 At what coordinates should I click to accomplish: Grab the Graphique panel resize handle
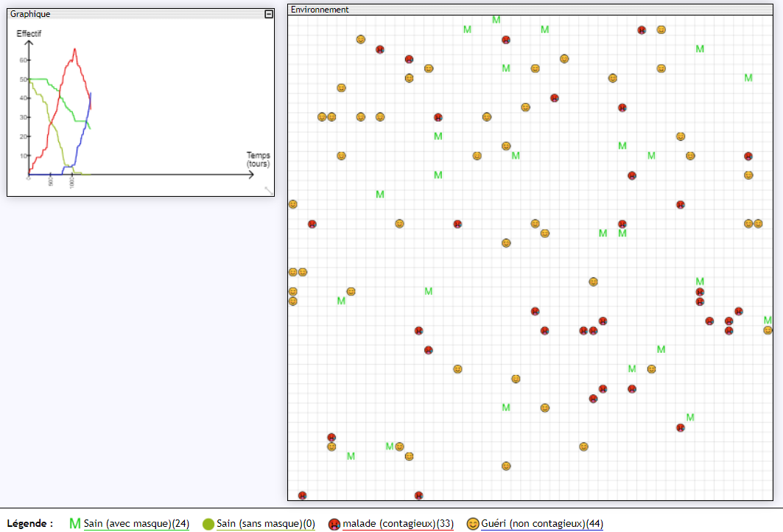click(x=269, y=191)
